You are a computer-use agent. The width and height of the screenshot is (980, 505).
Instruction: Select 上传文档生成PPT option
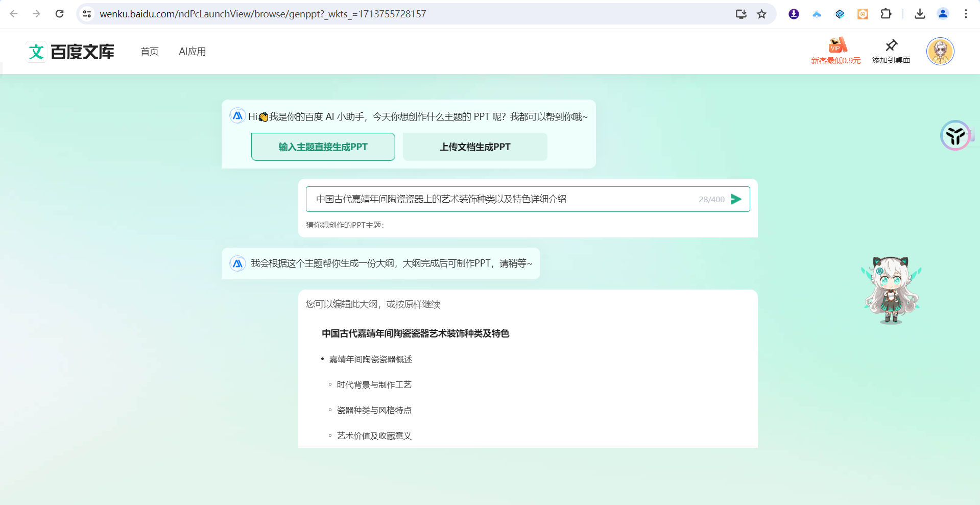[475, 147]
